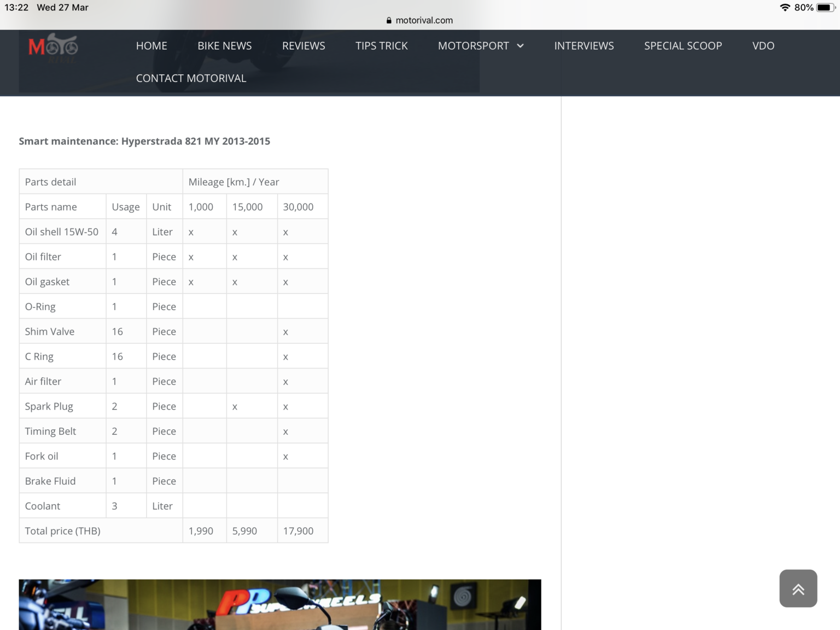Viewport: 840px width, 630px height.
Task: Tap the scroll-to-top double chevron button
Action: pyautogui.click(x=798, y=588)
